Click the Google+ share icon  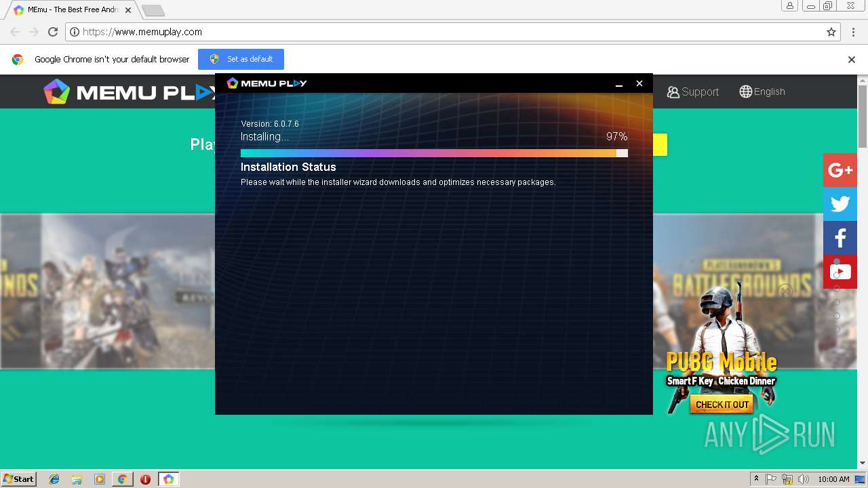pos(840,170)
